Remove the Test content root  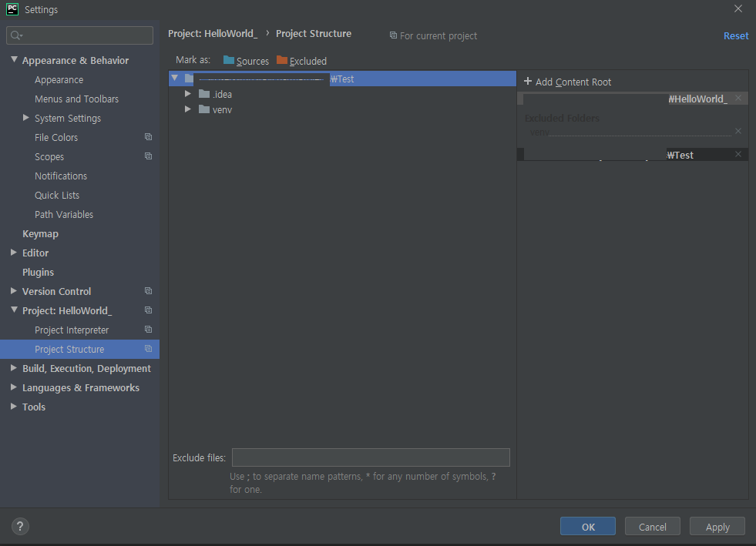pyautogui.click(x=738, y=154)
